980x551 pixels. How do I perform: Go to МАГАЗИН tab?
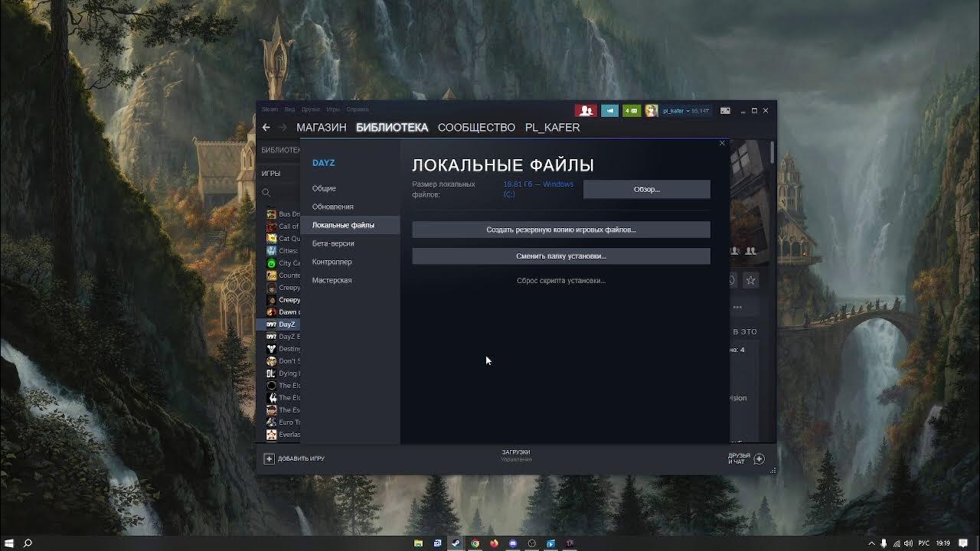tap(322, 128)
